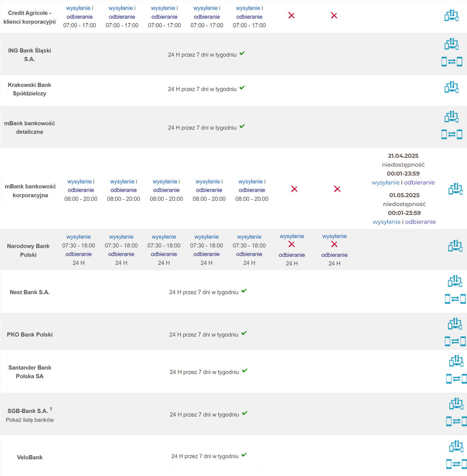
Task: Click green check mark in Krakowski Bank Spółdzielczy row
Action: tap(242, 88)
